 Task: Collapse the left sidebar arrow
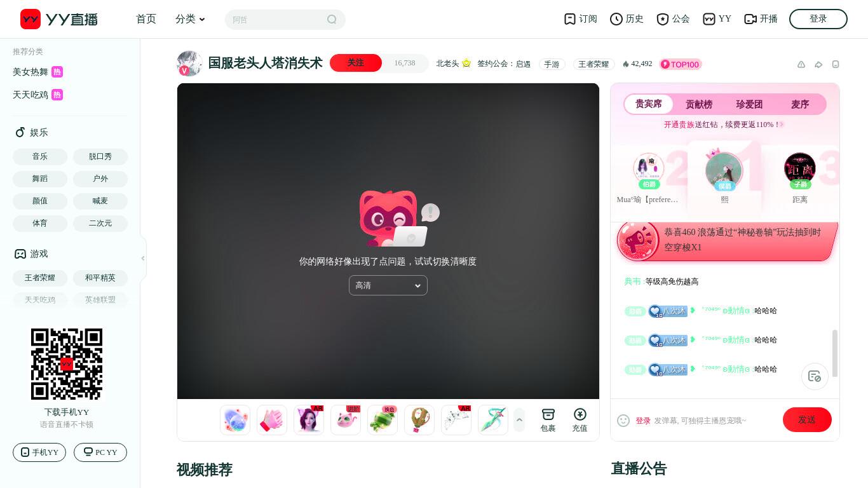coord(143,259)
